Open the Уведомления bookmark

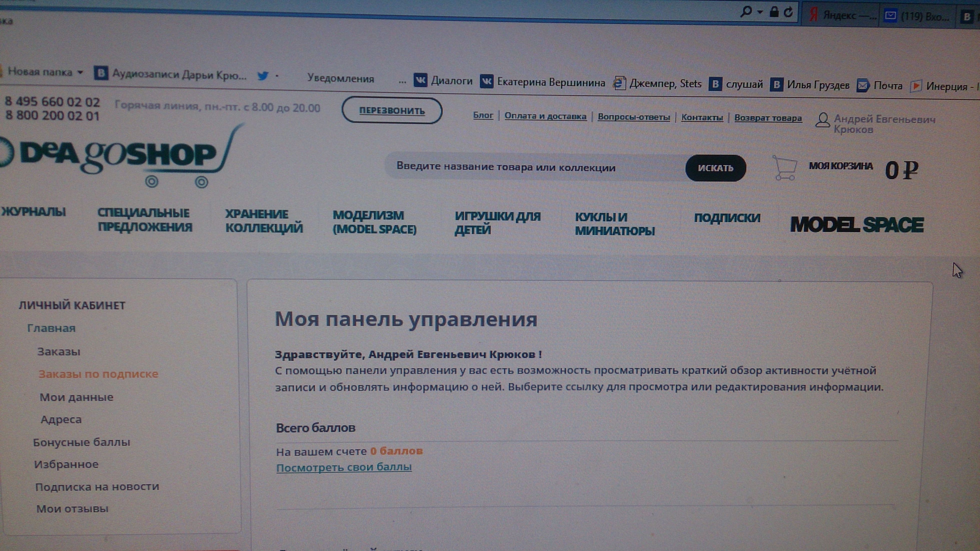point(340,78)
